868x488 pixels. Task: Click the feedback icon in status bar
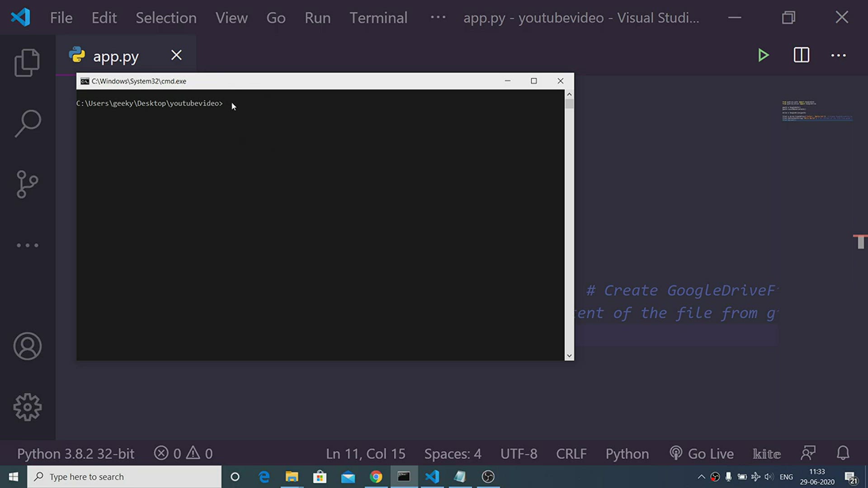[x=808, y=453]
